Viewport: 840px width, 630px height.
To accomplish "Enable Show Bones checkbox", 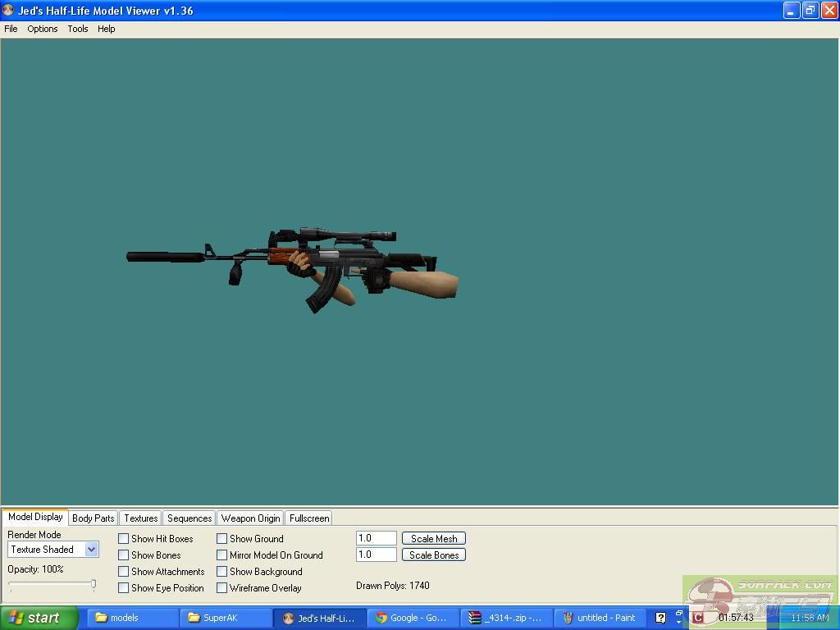I will tap(123, 555).
